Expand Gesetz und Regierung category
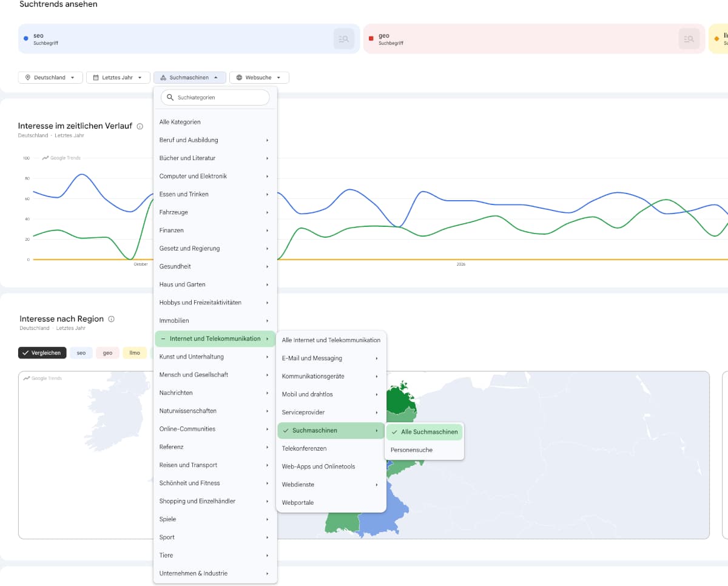The image size is (728, 586). [215, 248]
